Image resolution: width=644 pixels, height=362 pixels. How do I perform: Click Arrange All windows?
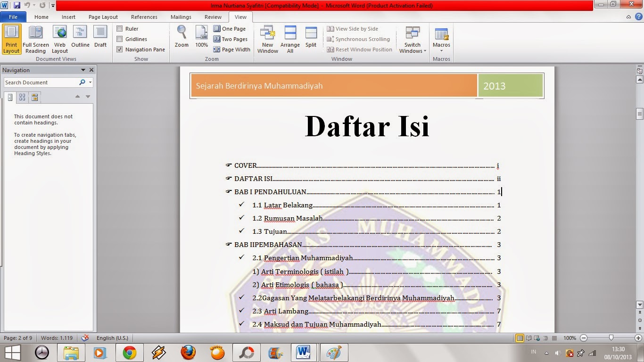coord(290,40)
